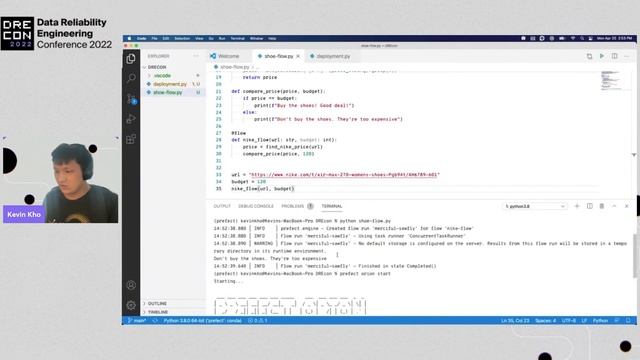Viewport: 640px width, 360px height.
Task: Open the Accounts menu icon
Action: tap(131, 285)
